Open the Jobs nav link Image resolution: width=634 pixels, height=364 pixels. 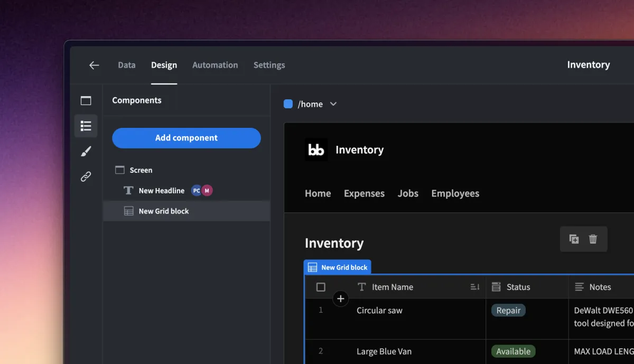(408, 193)
